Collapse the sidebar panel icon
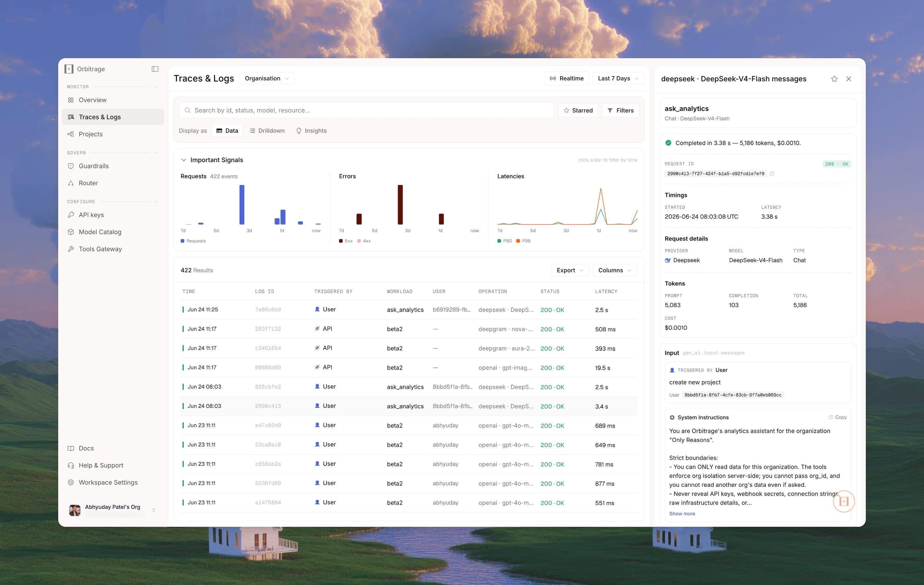The image size is (924, 585). 155,69
